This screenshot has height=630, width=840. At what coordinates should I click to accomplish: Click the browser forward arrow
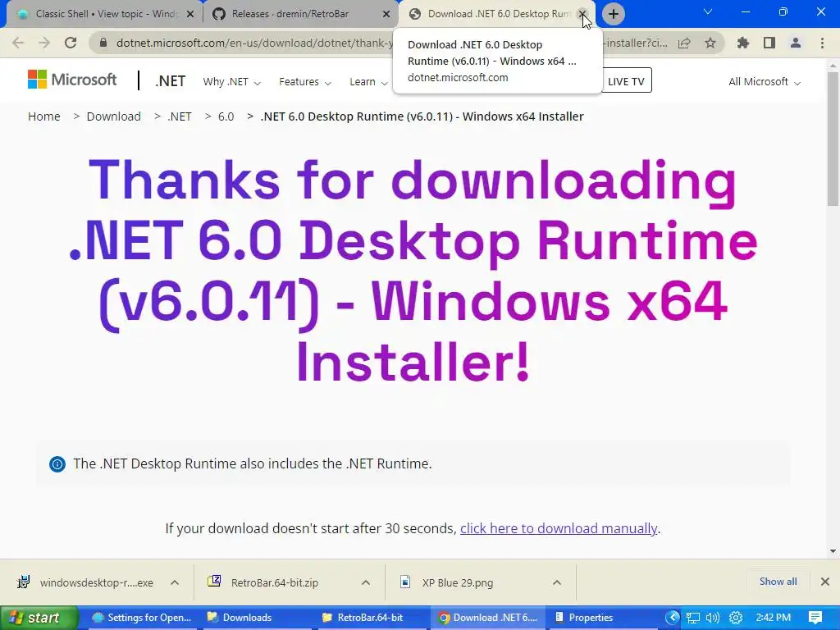(x=44, y=43)
